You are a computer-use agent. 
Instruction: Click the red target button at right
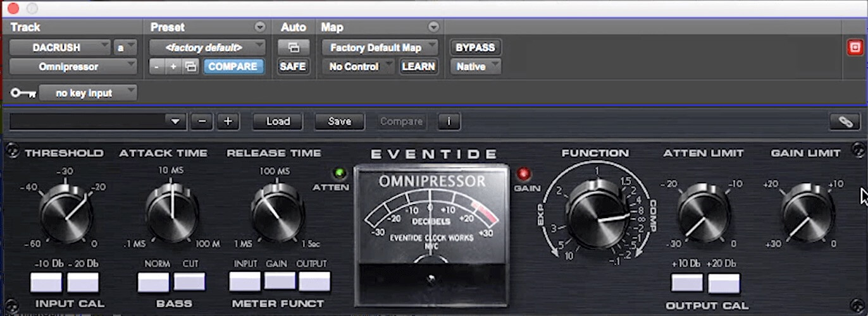coord(855,47)
